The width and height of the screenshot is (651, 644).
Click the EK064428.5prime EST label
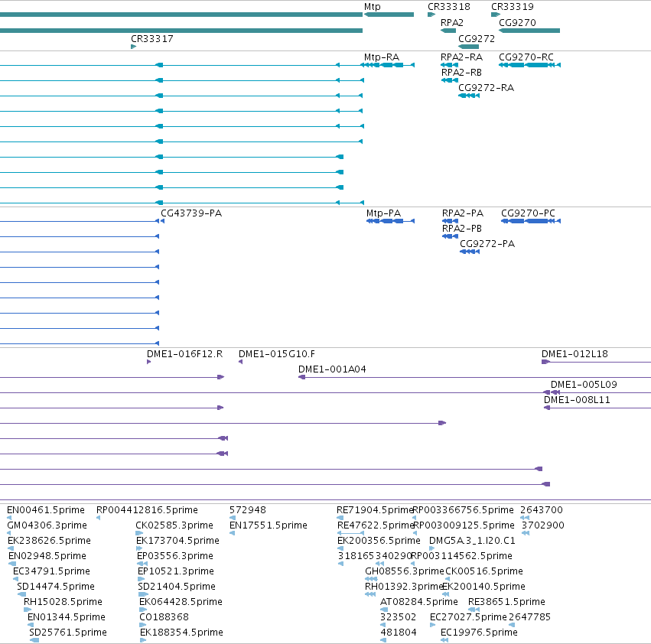click(x=181, y=602)
